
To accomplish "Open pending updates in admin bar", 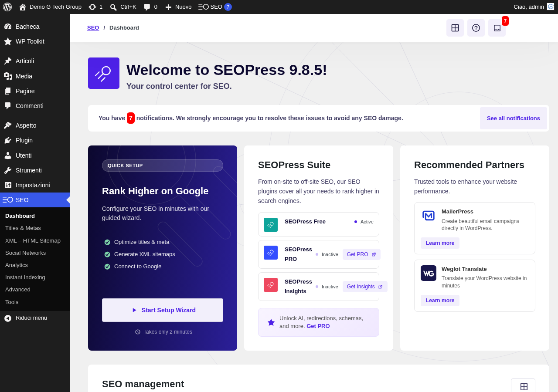I will [x=95, y=7].
